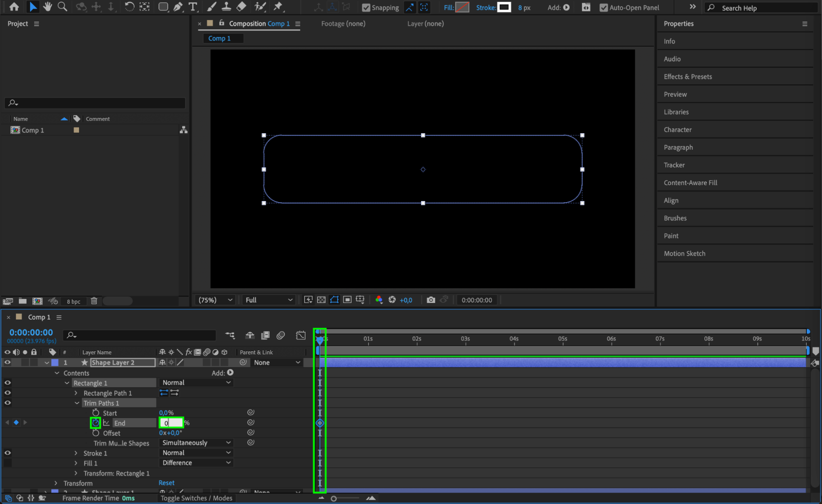This screenshot has height=504, width=822.
Task: Expand the Rectangle Path 1 group
Action: tap(76, 393)
